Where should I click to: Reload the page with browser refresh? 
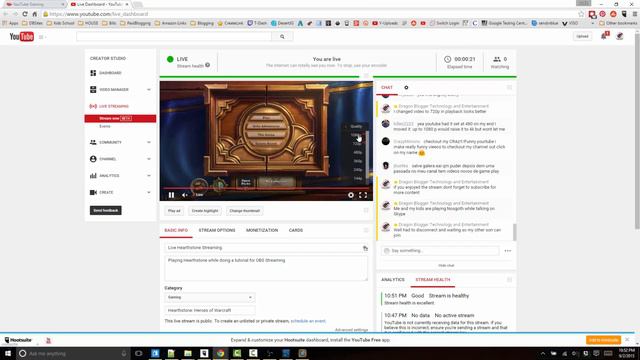pos(24,14)
